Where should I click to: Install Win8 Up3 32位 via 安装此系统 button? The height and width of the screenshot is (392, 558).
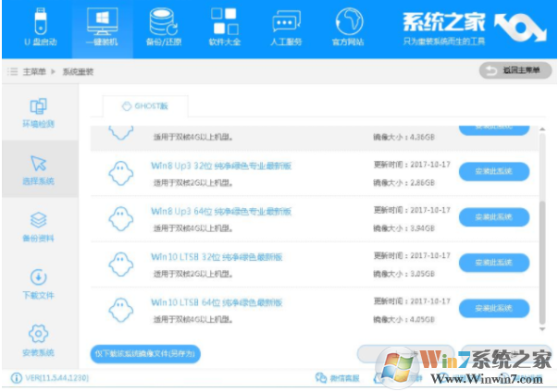[494, 172]
